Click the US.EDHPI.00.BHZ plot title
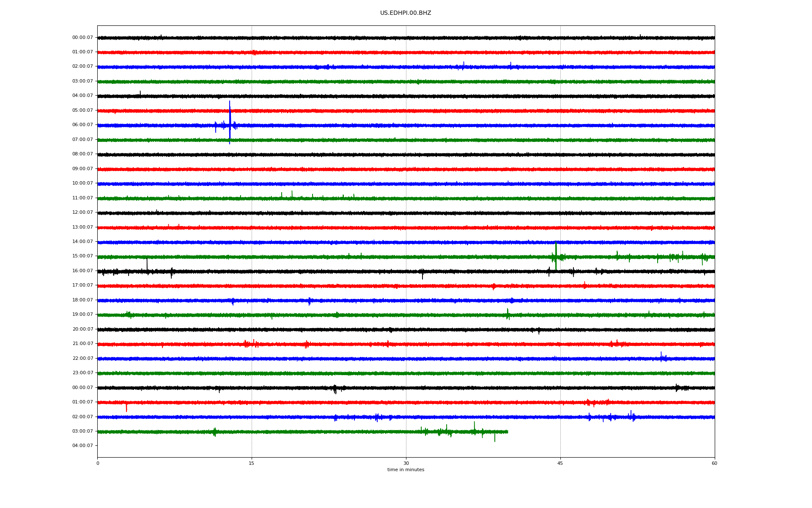The image size is (812, 508). tap(405, 13)
